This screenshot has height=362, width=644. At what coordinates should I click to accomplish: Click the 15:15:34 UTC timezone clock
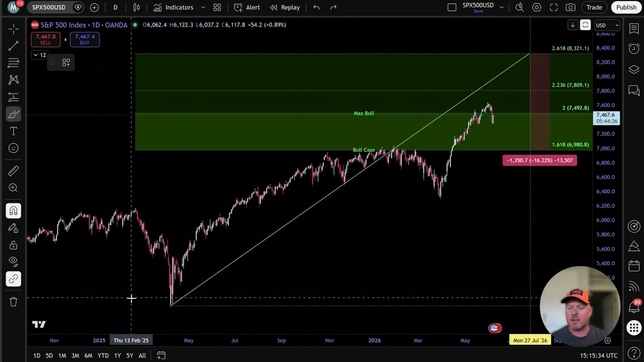pos(599,355)
